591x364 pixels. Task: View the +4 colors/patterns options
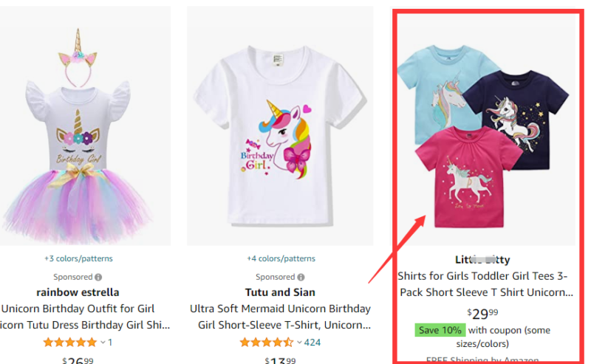(x=281, y=259)
